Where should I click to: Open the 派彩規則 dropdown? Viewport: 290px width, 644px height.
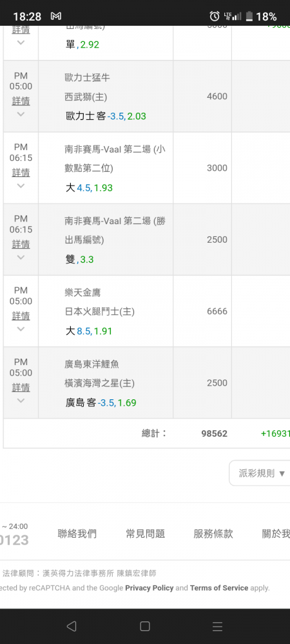[x=260, y=473]
